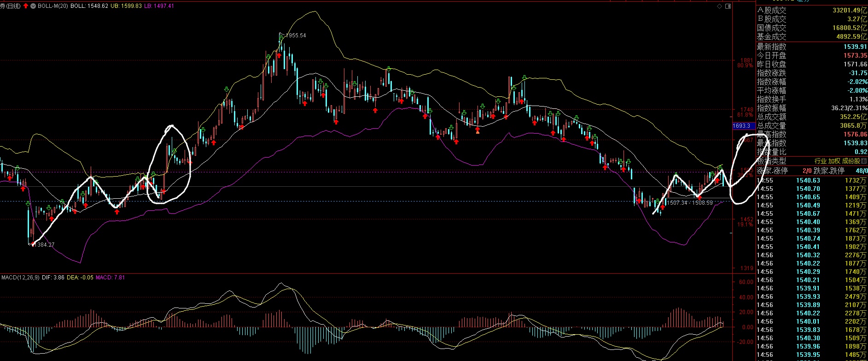
Task: Expand the BOLL-M indicator dropdown arrow
Action: [x=34, y=6]
